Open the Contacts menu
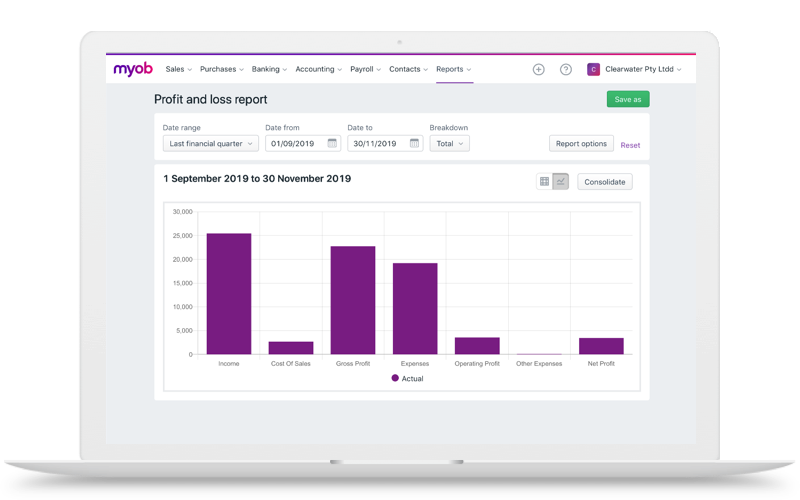 click(408, 69)
